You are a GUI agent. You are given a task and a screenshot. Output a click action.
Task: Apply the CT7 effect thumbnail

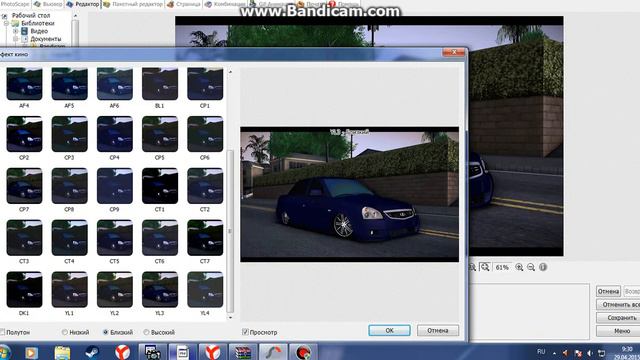pyautogui.click(x=205, y=238)
